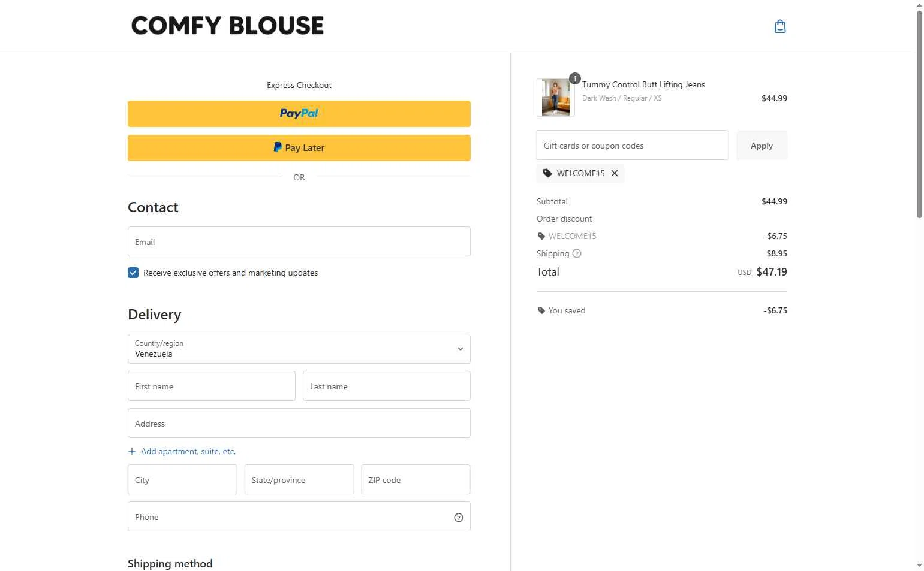
Task: Click the Express Checkout label
Action: tap(299, 85)
